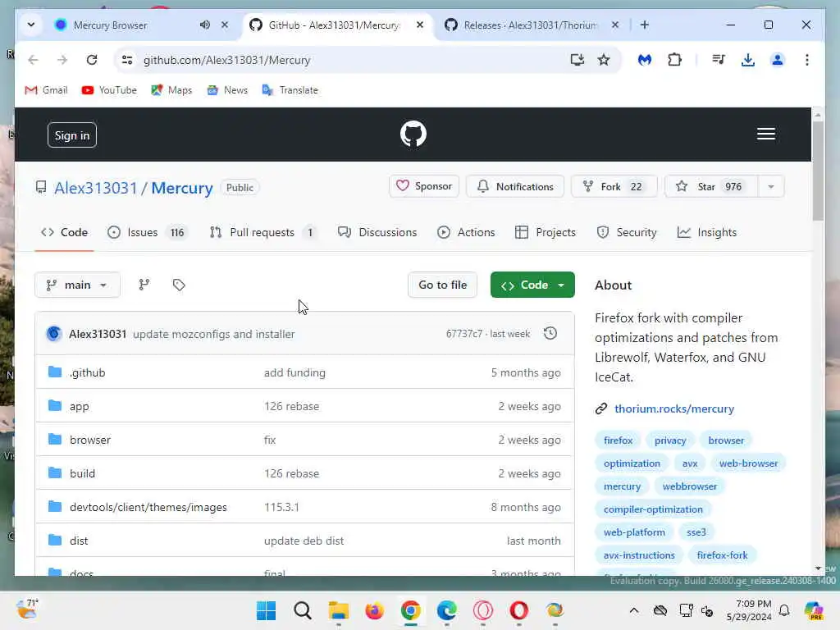840x630 pixels.
Task: Open the Star lists dropdown arrow
Action: point(771,186)
